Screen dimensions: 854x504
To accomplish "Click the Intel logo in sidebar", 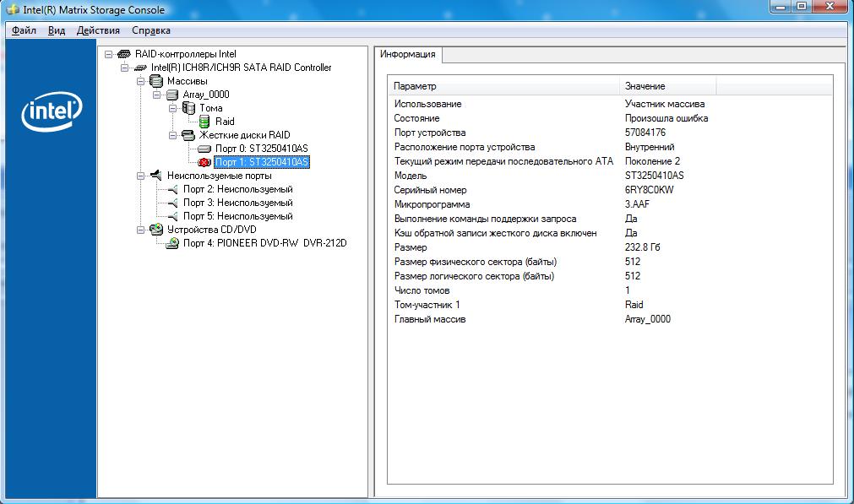I will pyautogui.click(x=52, y=111).
